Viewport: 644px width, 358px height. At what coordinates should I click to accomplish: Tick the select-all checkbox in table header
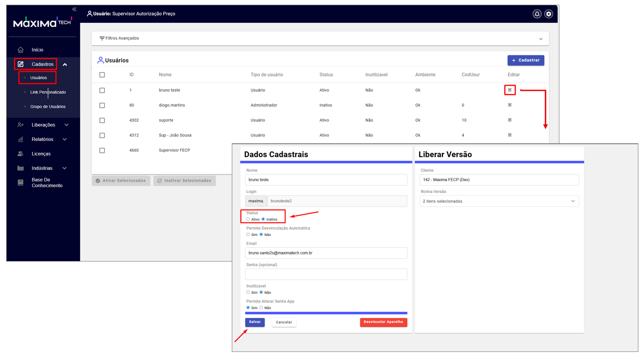click(102, 75)
